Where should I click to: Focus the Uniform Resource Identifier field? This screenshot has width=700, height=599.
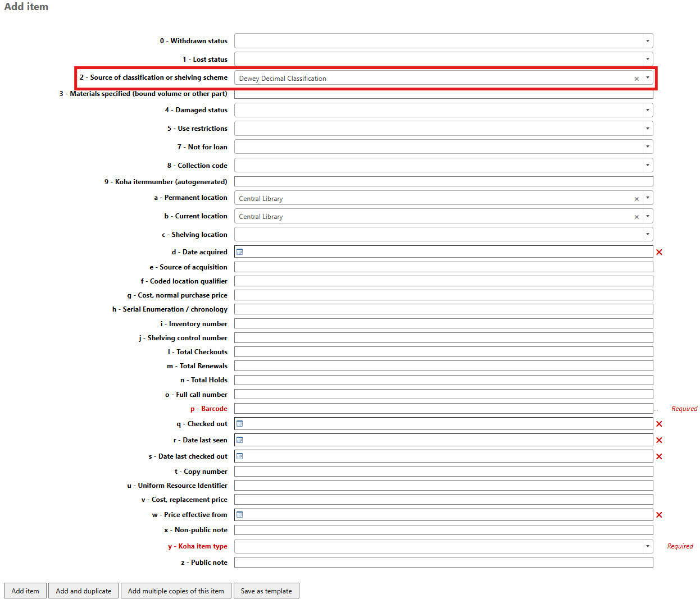pos(444,486)
